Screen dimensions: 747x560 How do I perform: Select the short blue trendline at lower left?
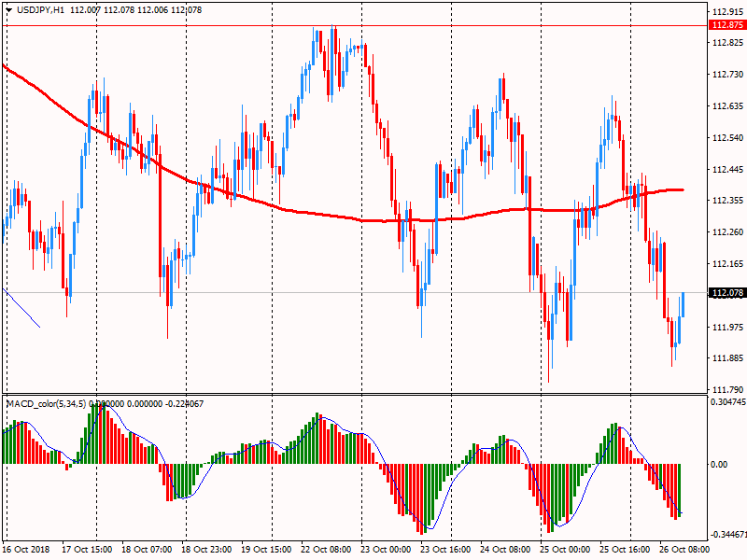click(x=21, y=308)
